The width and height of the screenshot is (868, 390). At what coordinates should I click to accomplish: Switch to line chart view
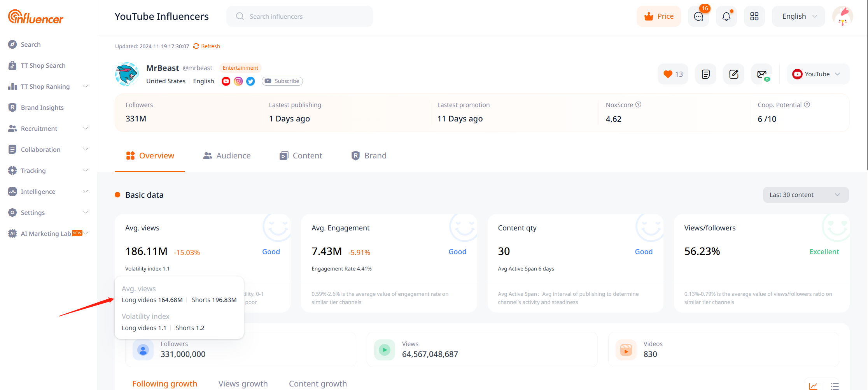tap(813, 386)
